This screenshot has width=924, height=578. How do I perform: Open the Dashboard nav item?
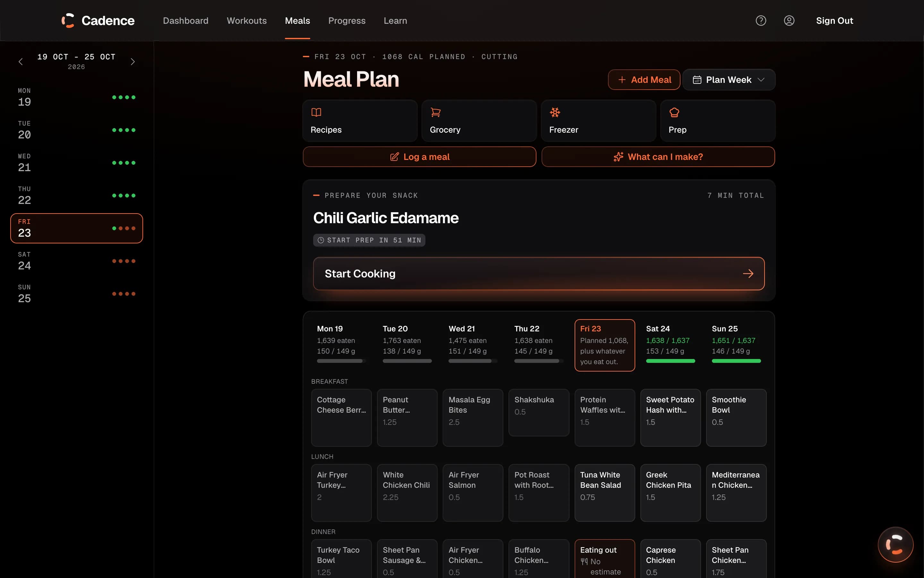(185, 21)
